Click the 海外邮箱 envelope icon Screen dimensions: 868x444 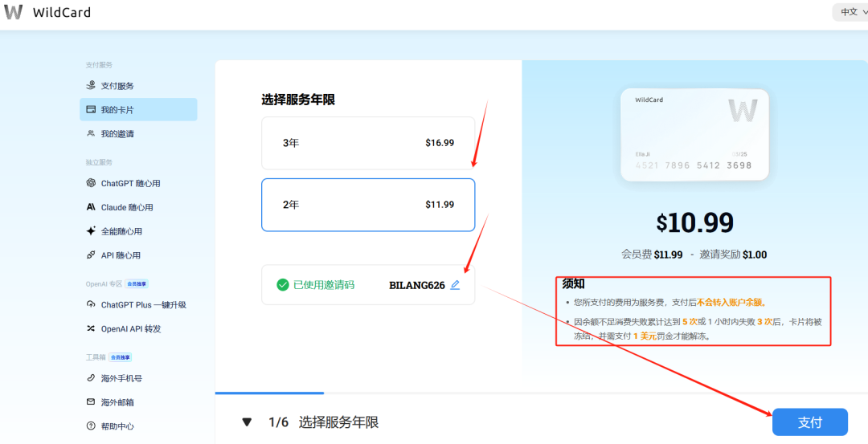pos(92,402)
